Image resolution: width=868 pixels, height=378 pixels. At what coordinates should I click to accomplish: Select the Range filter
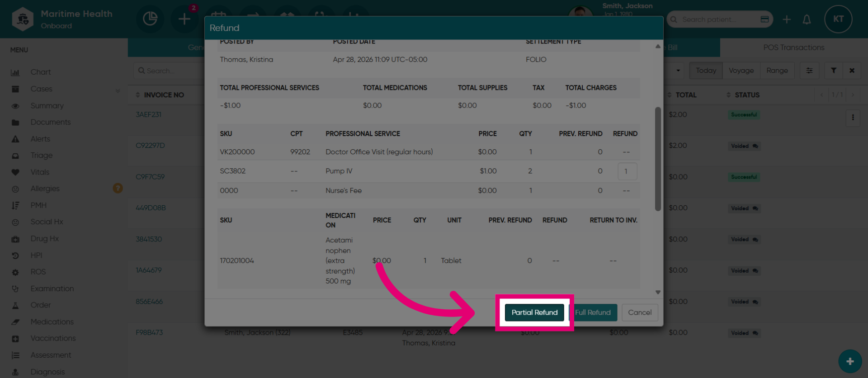(777, 71)
